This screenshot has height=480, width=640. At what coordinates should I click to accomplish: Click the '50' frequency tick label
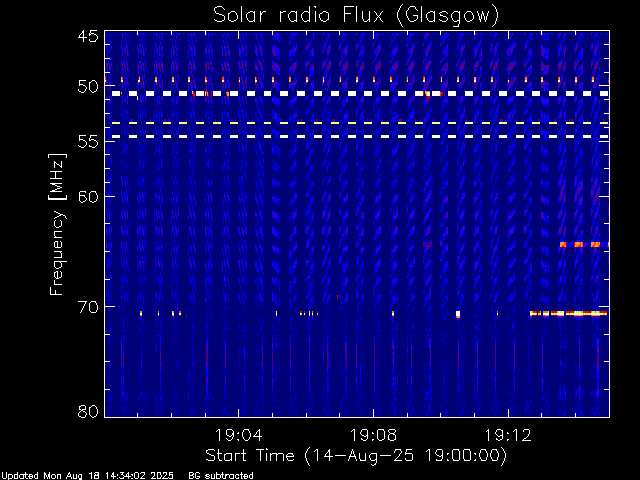tap(88, 87)
